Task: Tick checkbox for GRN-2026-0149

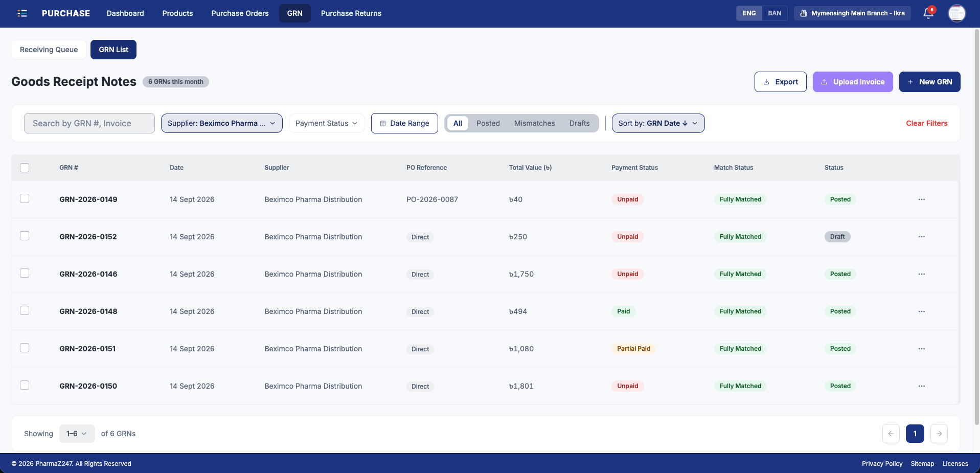Action: (25, 198)
